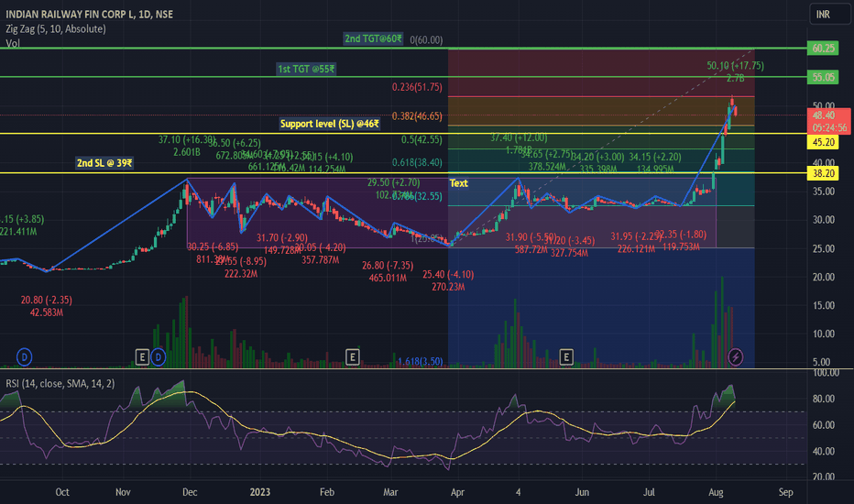Click the green 60.25 price tag
854x504 pixels.
823,49
